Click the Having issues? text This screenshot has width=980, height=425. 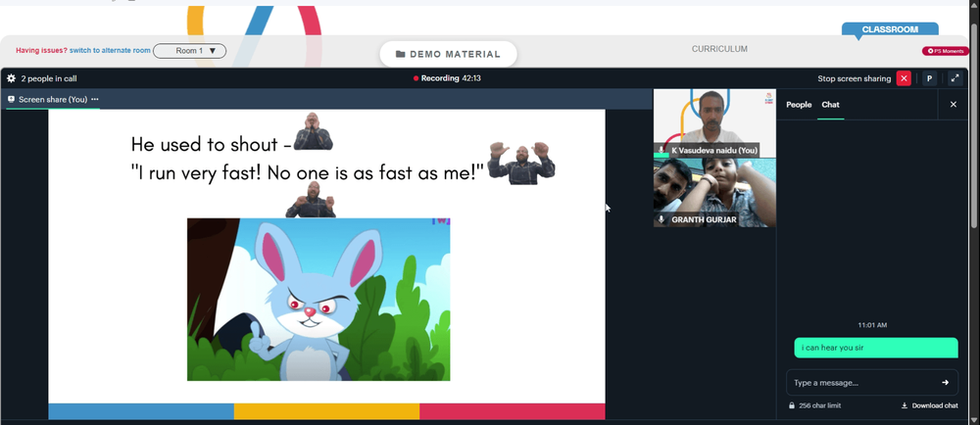(x=41, y=51)
